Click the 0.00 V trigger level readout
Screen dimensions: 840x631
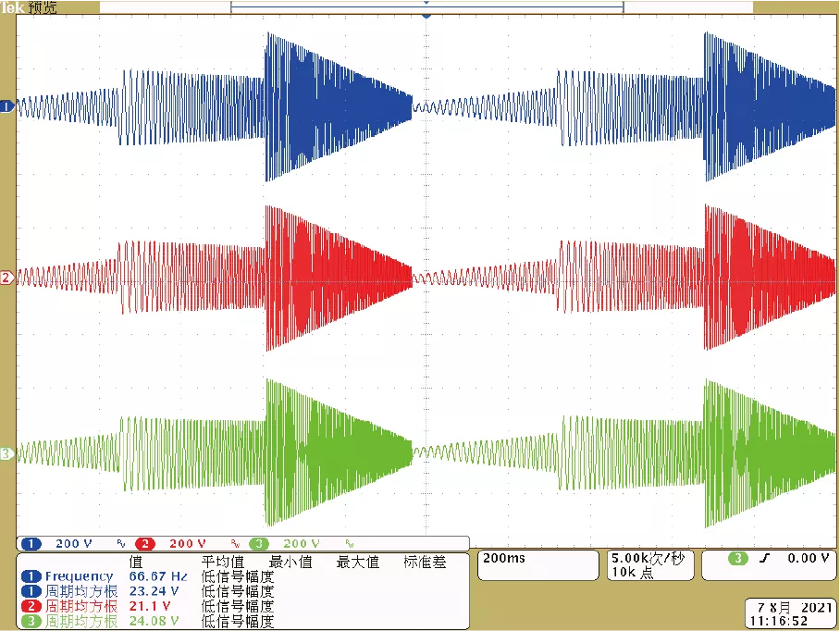click(x=809, y=558)
